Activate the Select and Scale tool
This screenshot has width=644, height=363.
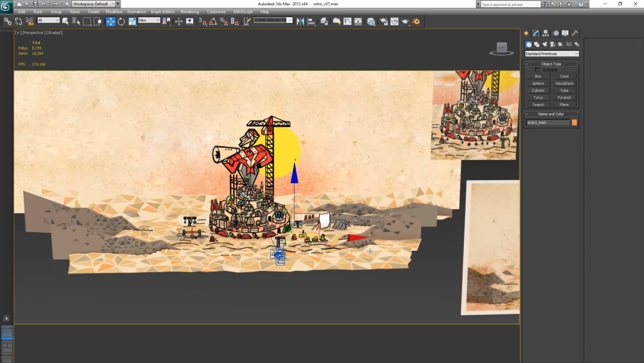tap(132, 21)
